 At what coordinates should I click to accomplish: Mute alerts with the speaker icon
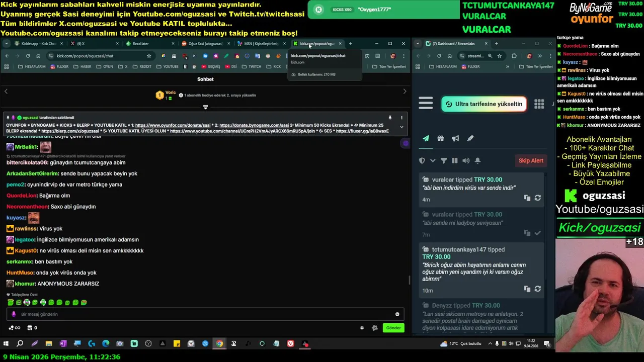[466, 160]
